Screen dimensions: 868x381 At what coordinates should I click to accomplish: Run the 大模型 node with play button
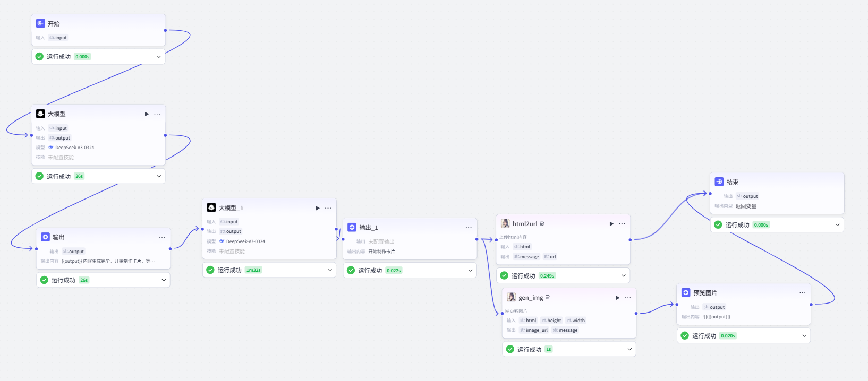coord(147,114)
